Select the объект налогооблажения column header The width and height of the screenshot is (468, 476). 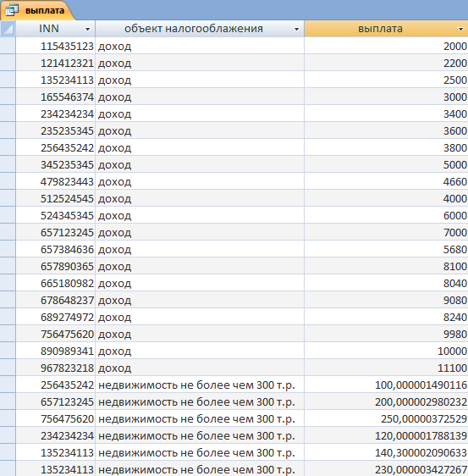(200, 29)
